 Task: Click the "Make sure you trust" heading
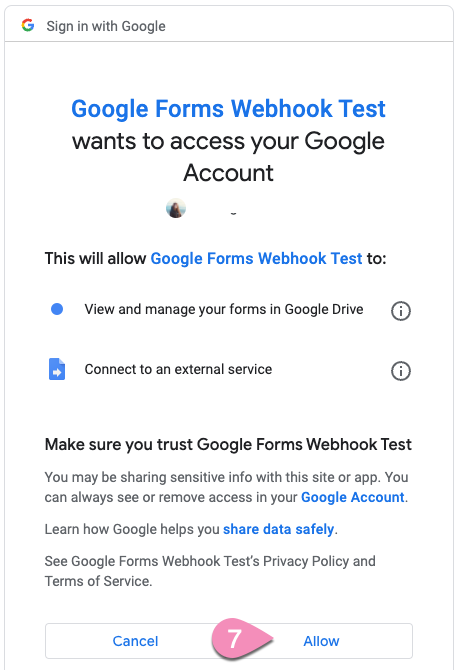tap(228, 444)
